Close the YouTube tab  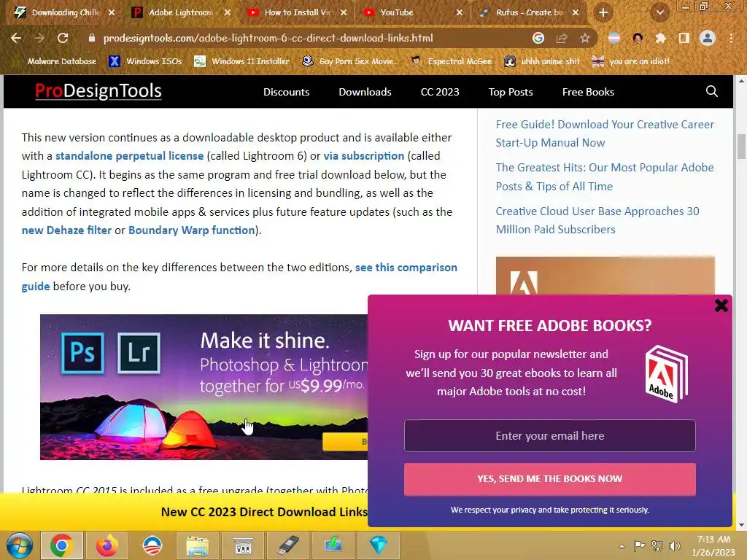(x=460, y=12)
